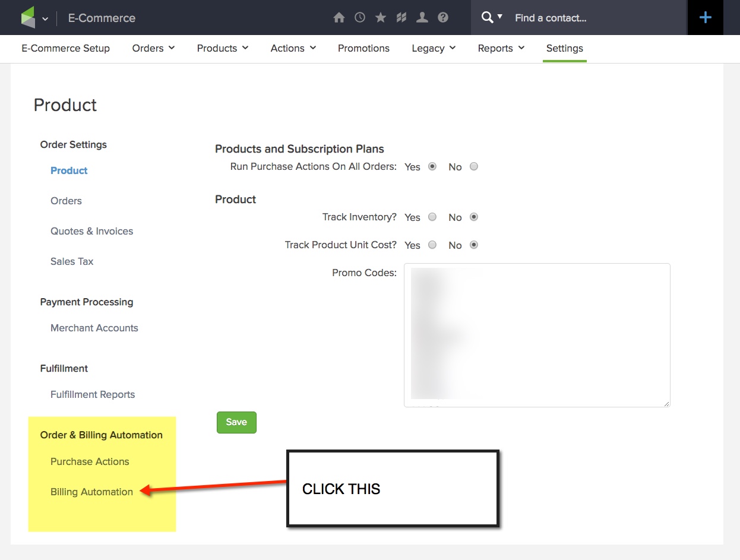
Task: Open the user profile icon
Action: [422, 17]
